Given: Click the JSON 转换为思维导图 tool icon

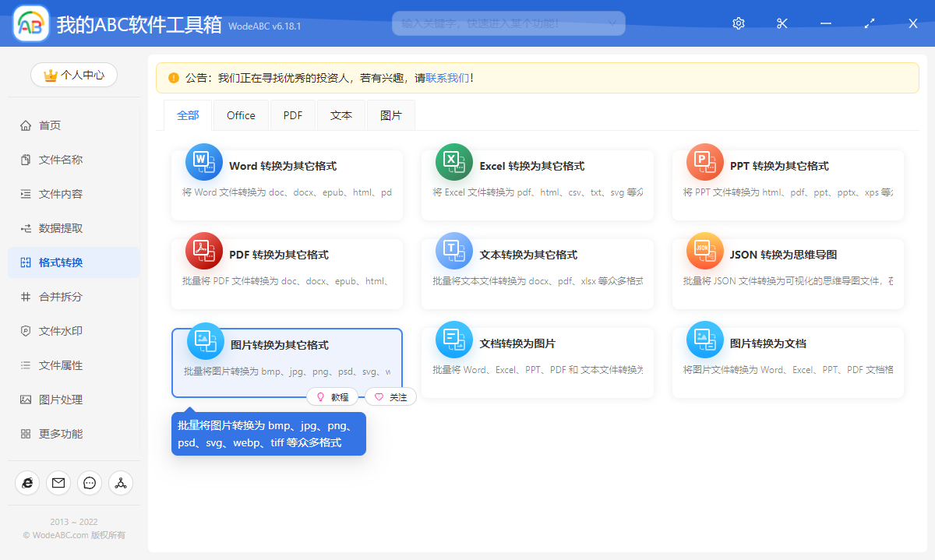Looking at the screenshot, I should tap(704, 251).
